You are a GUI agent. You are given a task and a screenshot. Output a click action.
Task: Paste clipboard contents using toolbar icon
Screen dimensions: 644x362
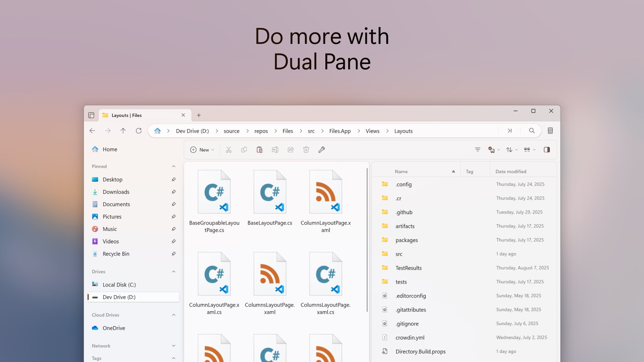pos(260,150)
